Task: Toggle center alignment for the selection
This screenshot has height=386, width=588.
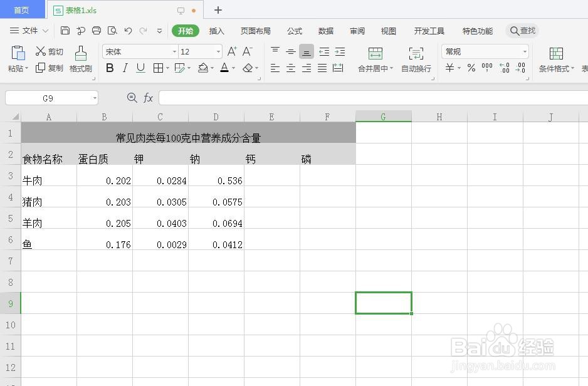Action: tap(290, 68)
